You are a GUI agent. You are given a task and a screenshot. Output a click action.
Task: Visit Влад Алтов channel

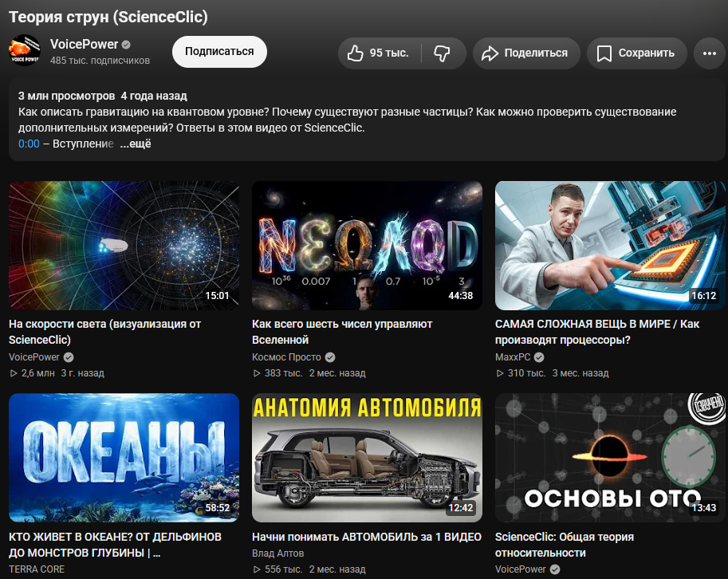(278, 553)
